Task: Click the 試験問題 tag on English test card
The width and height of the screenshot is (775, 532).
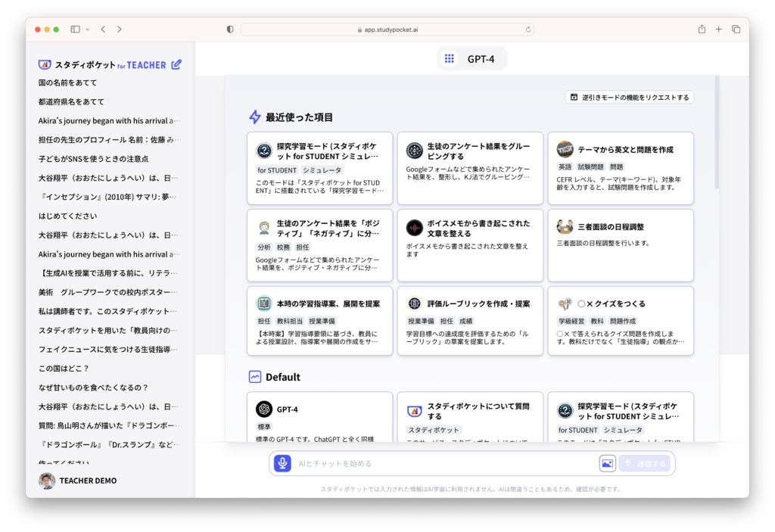Action: 590,166
